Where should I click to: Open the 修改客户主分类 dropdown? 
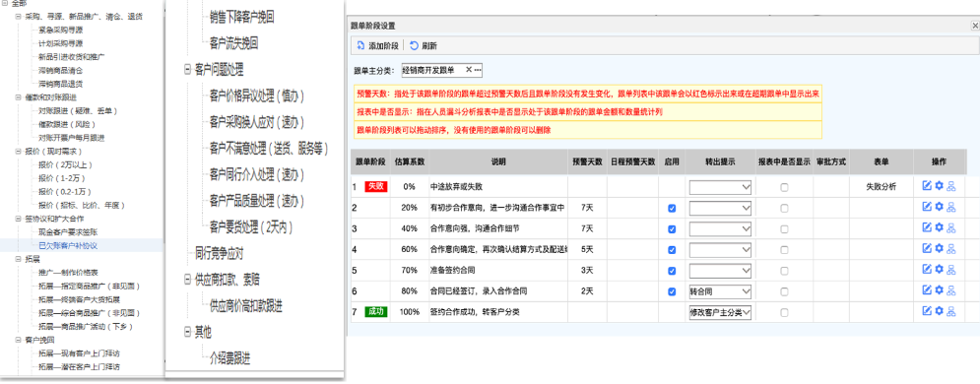[720, 312]
